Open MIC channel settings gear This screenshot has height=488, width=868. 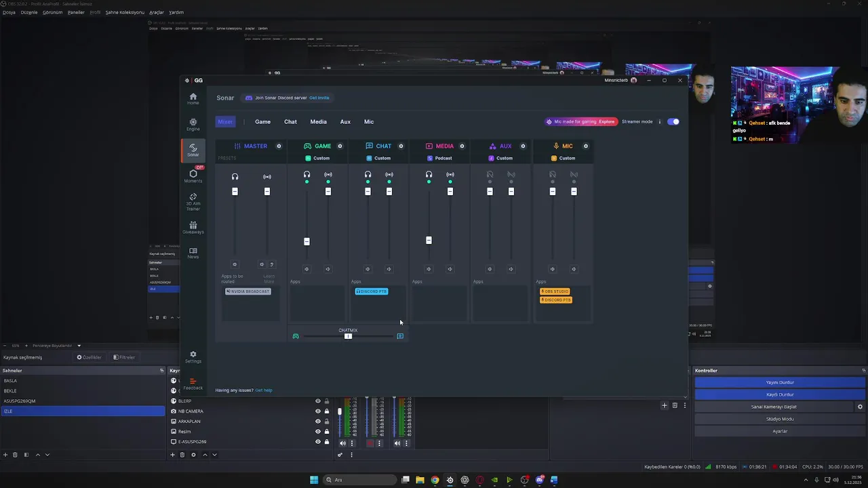pos(586,146)
